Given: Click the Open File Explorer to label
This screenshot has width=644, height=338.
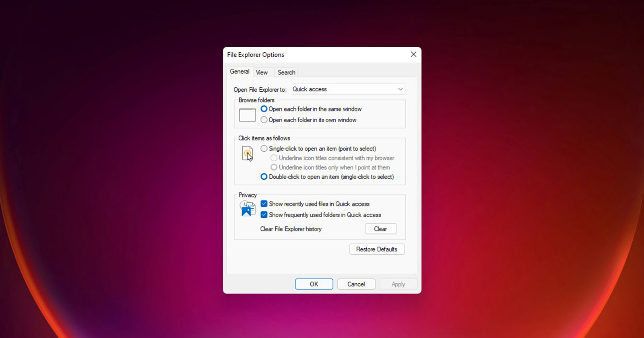Looking at the screenshot, I should (260, 90).
